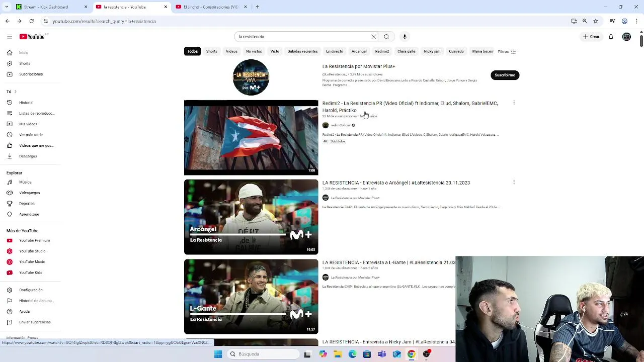Select the Subidas recientes chip
644x362 pixels.
point(302,51)
